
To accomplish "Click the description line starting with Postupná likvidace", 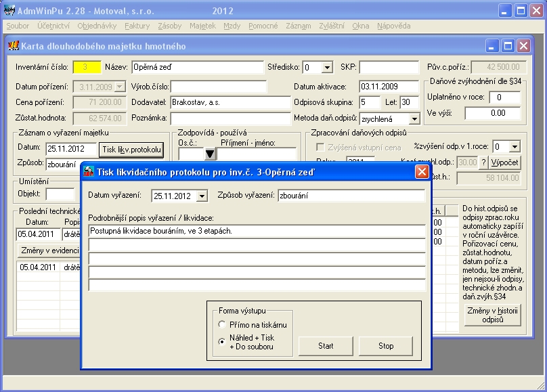I will coord(257,231).
